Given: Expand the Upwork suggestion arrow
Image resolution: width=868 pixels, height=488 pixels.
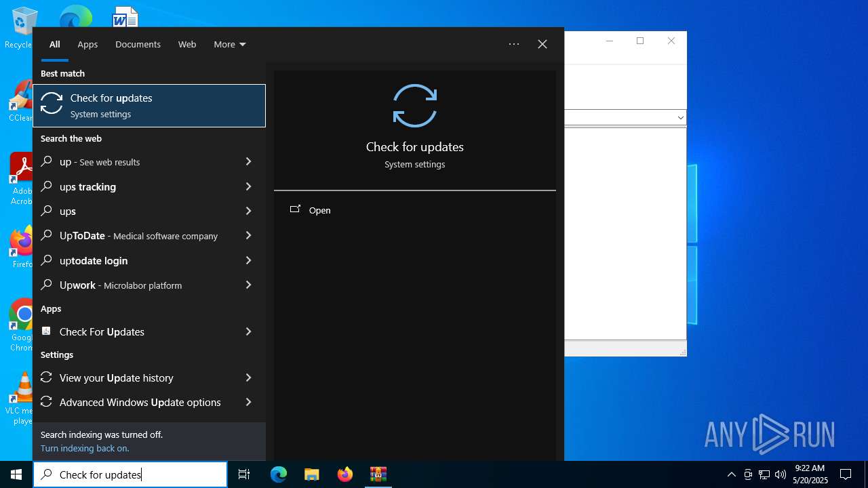Looking at the screenshot, I should (x=248, y=285).
